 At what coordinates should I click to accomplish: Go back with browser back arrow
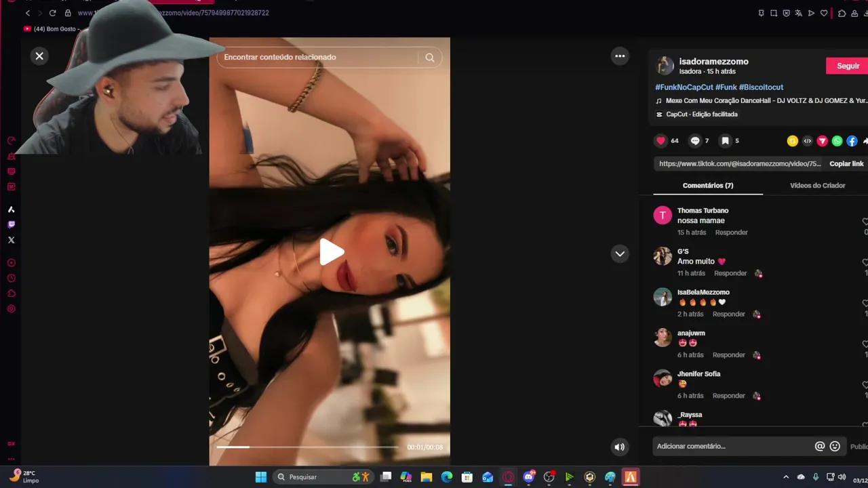[x=27, y=13]
